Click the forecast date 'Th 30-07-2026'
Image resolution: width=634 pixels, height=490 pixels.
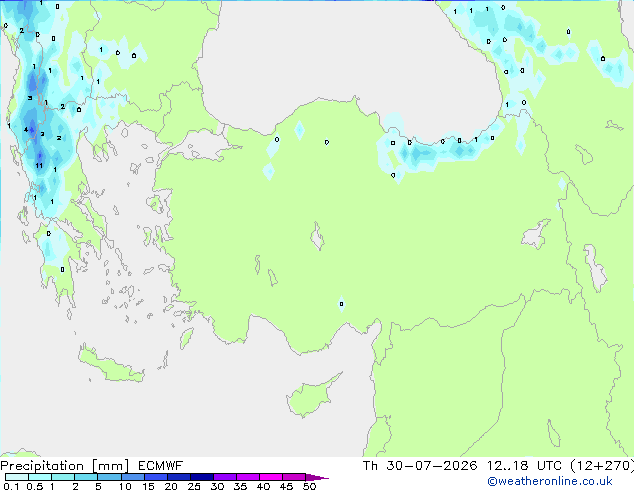(x=420, y=466)
